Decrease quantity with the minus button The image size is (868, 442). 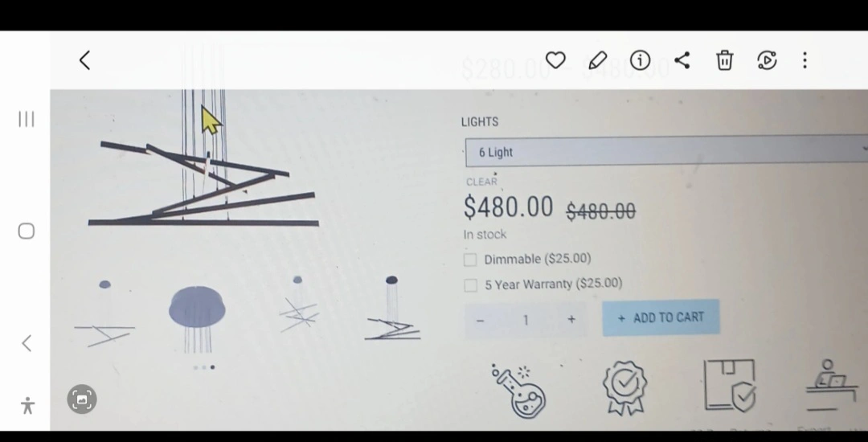click(480, 320)
